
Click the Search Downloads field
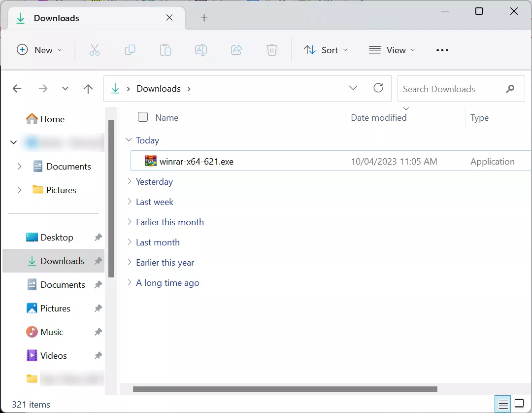click(x=451, y=89)
